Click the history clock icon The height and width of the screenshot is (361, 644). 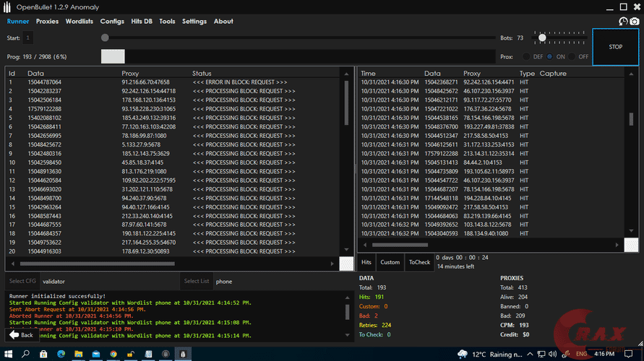click(x=623, y=22)
